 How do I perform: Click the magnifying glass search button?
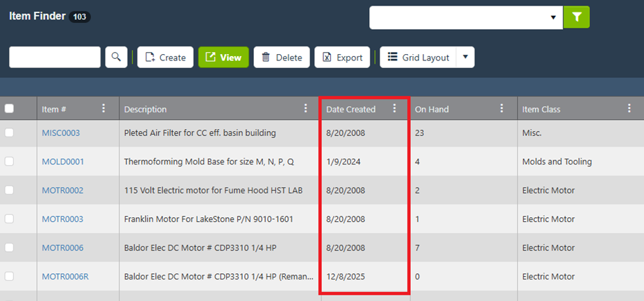tap(116, 57)
